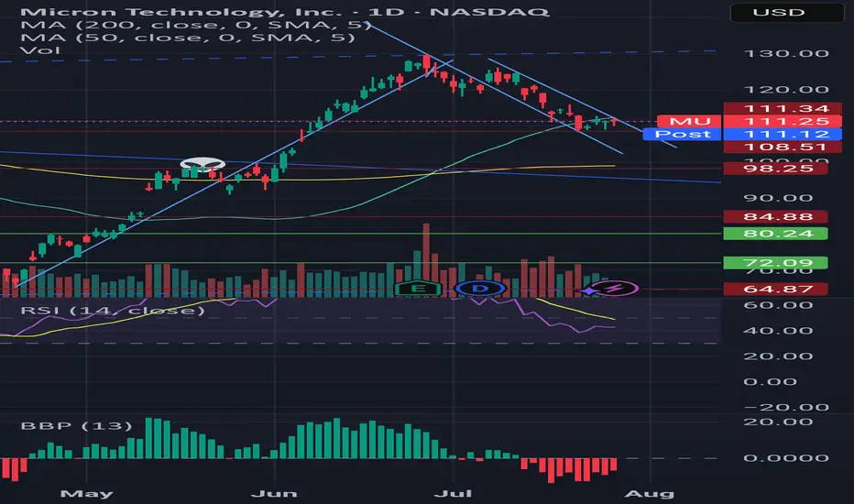
Task: Click the Micron Technology chart title
Action: click(x=285, y=11)
